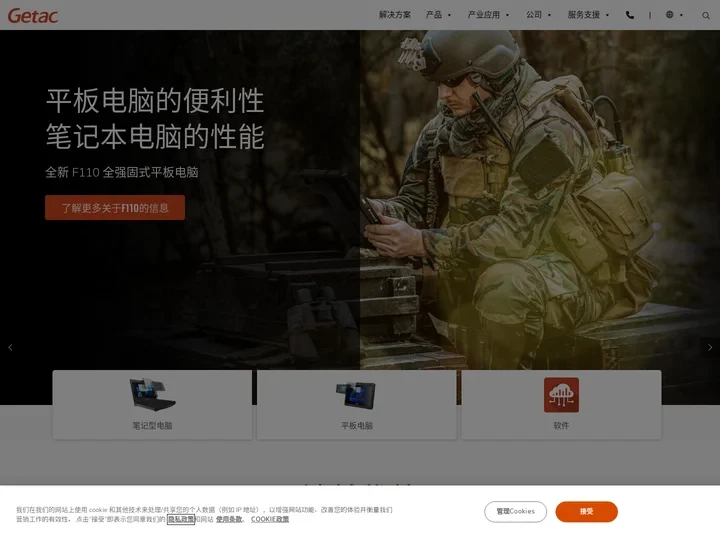Click the phone contact icon

click(x=630, y=15)
